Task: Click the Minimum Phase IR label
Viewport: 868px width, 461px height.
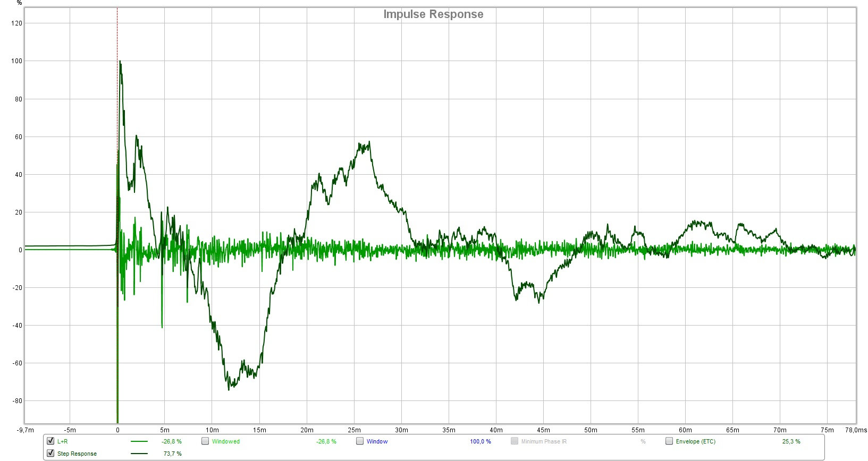Action: [544, 441]
